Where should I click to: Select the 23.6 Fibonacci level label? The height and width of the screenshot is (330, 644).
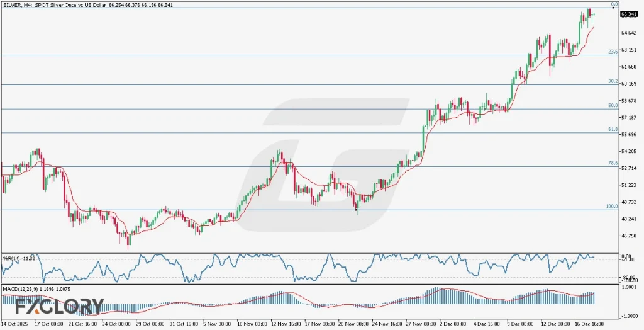(x=613, y=52)
